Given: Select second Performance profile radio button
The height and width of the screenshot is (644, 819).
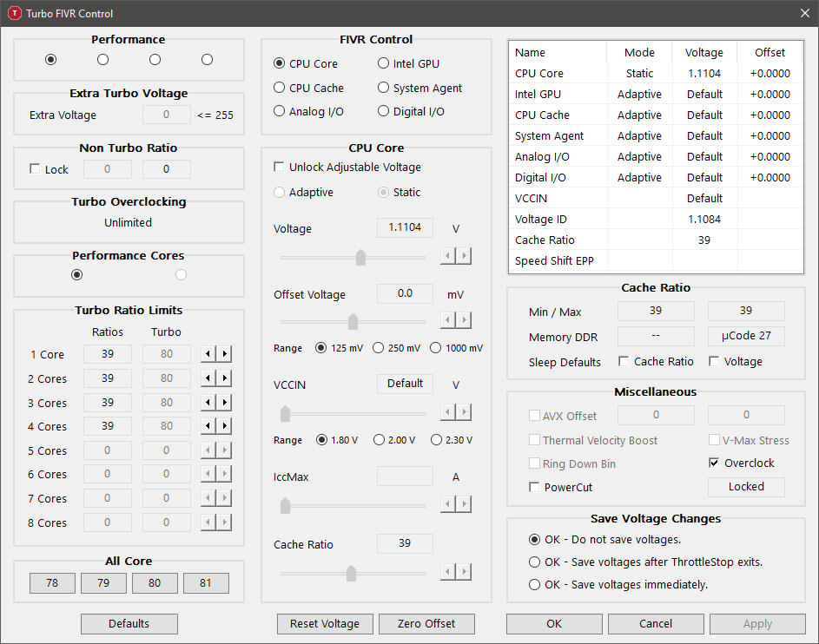Looking at the screenshot, I should [102, 60].
